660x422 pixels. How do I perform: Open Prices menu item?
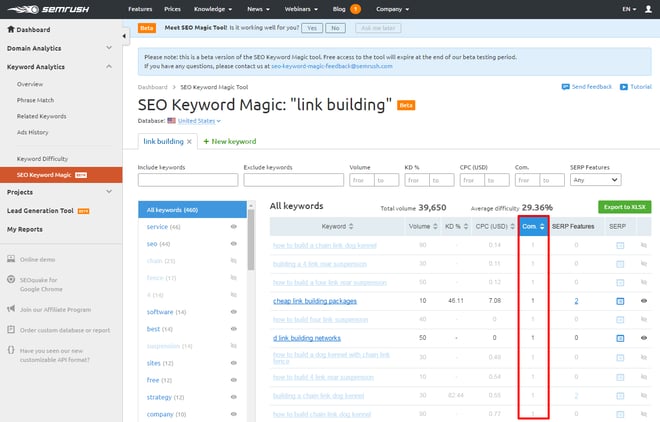tap(173, 9)
